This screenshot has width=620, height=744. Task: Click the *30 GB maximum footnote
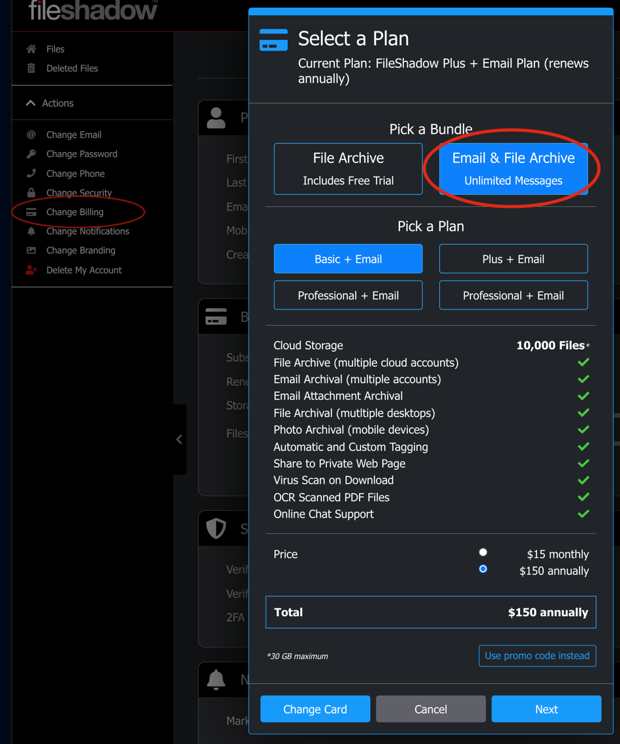click(x=297, y=656)
